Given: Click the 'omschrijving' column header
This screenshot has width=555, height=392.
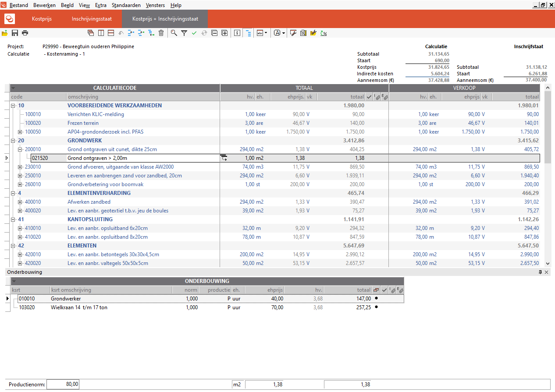Looking at the screenshot, I should pos(143,97).
